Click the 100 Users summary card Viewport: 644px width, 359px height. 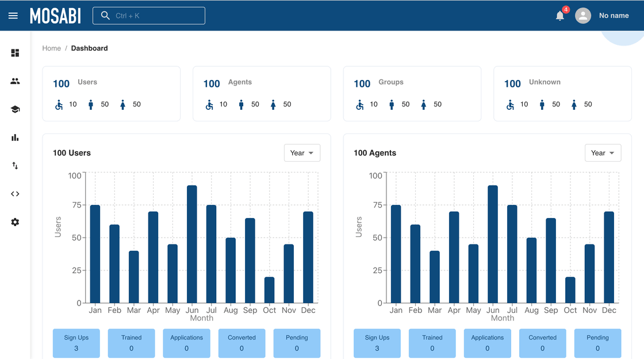click(112, 94)
